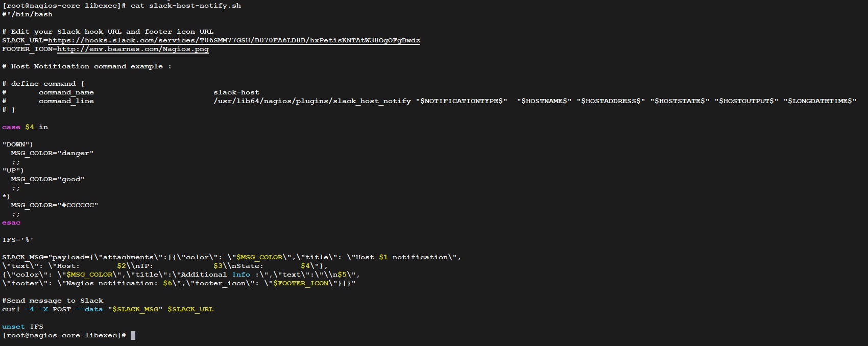
Task: Open the Nagios.png footer icon URL
Action: click(x=133, y=49)
